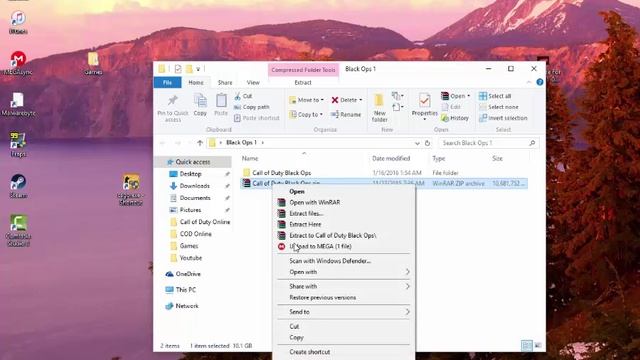The height and width of the screenshot is (360, 640).
Task: Sort by the Size column header
Action: pyautogui.click(x=497, y=158)
